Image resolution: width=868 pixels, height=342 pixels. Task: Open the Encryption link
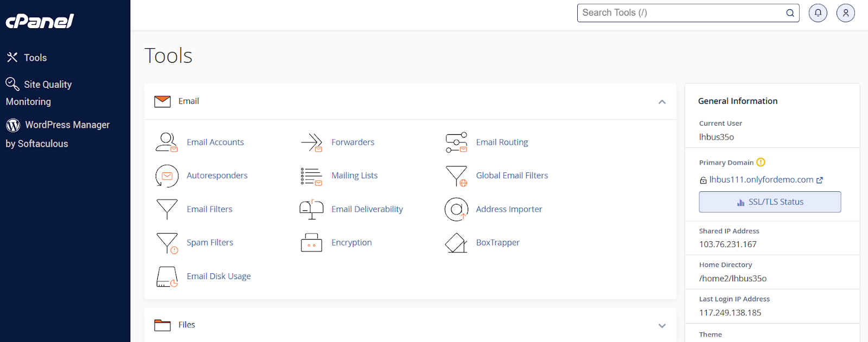[352, 243]
